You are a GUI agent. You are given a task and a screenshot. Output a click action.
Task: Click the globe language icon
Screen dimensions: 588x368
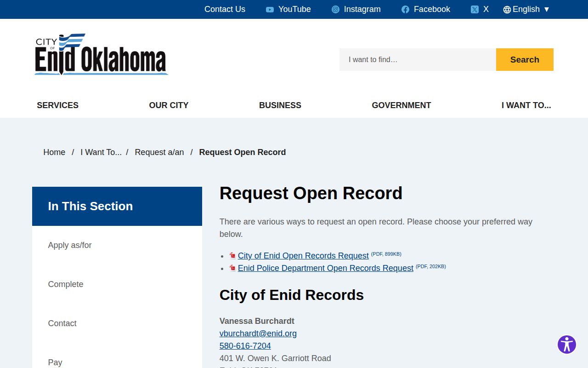click(x=507, y=10)
